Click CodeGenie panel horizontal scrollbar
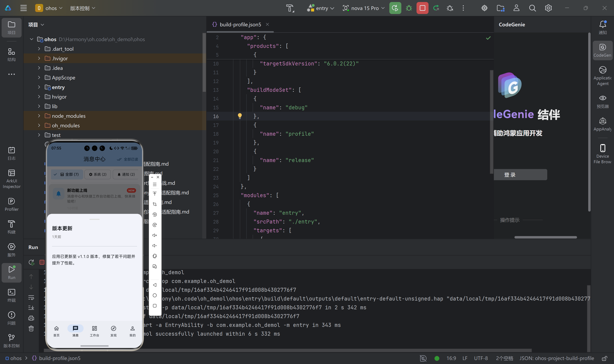Image resolution: width=614 pixels, height=364 pixels. [x=545, y=237]
